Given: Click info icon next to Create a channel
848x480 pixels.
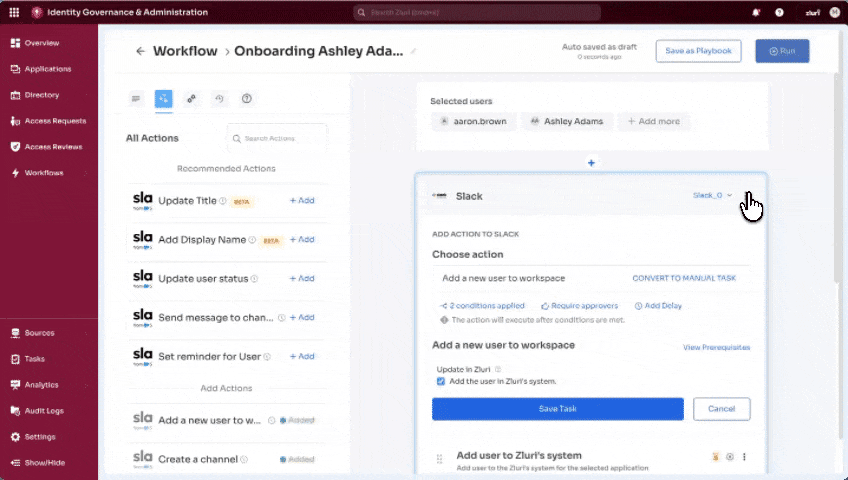Looking at the screenshot, I should click(244, 459).
